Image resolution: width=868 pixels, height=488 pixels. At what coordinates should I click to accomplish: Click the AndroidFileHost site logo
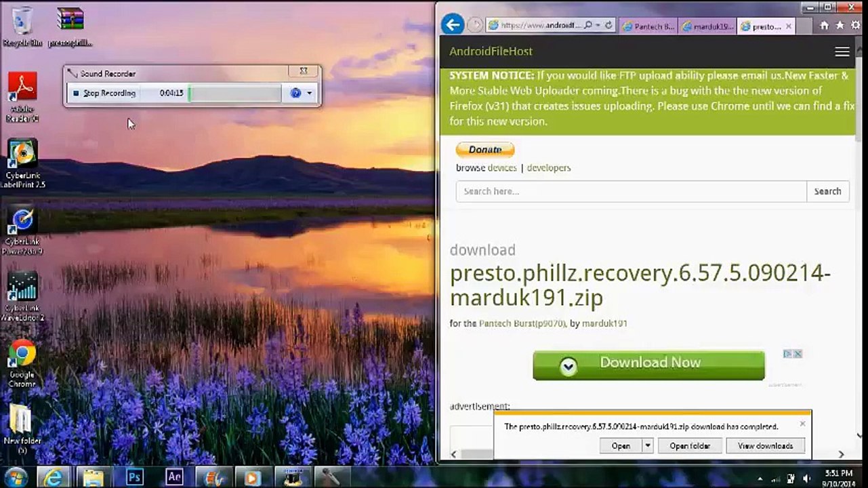click(x=491, y=52)
